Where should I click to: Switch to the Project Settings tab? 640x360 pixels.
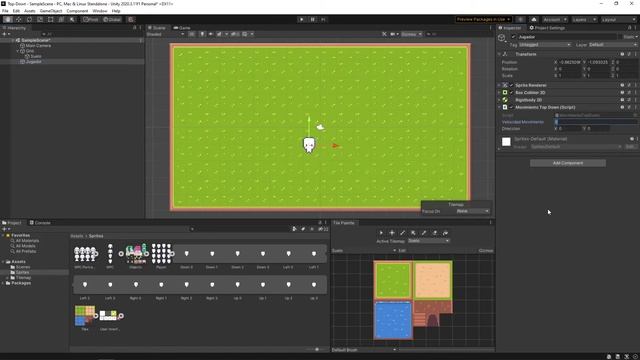547,28
